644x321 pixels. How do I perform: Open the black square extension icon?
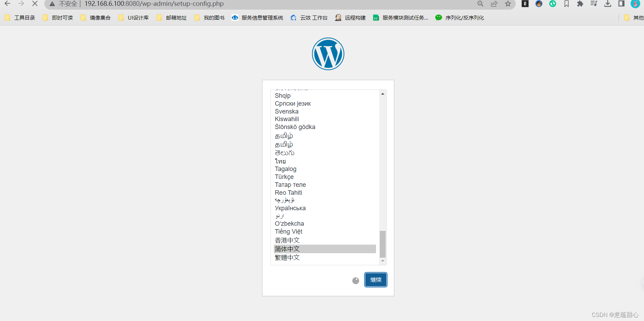click(525, 4)
